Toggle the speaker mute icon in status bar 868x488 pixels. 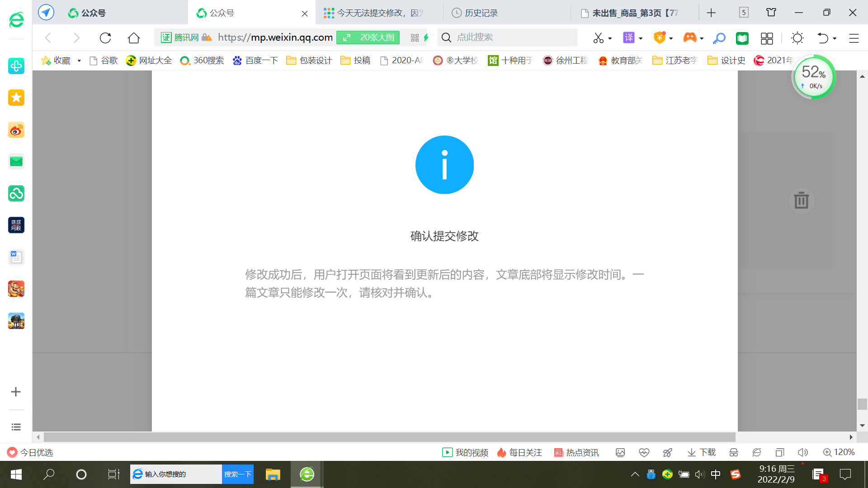[x=803, y=452]
